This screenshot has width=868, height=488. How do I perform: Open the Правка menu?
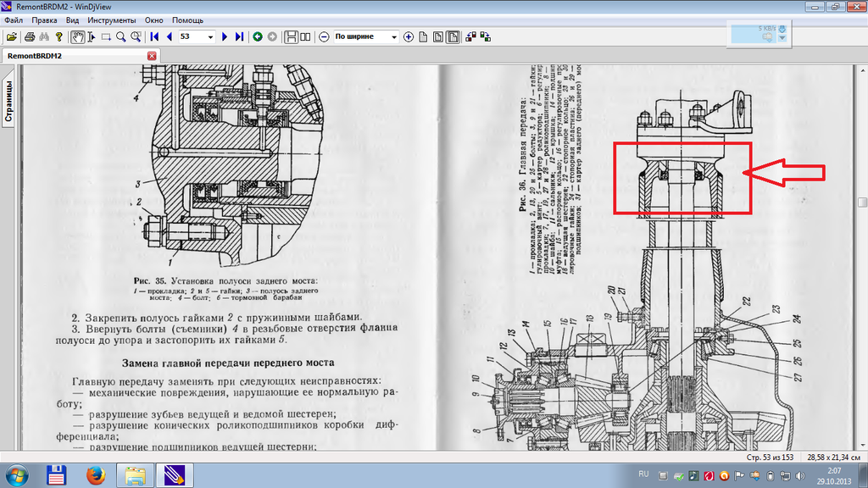click(x=44, y=20)
